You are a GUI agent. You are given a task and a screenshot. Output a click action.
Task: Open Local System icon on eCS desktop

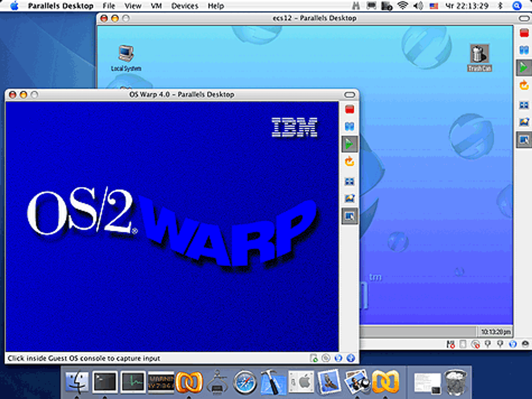(126, 58)
